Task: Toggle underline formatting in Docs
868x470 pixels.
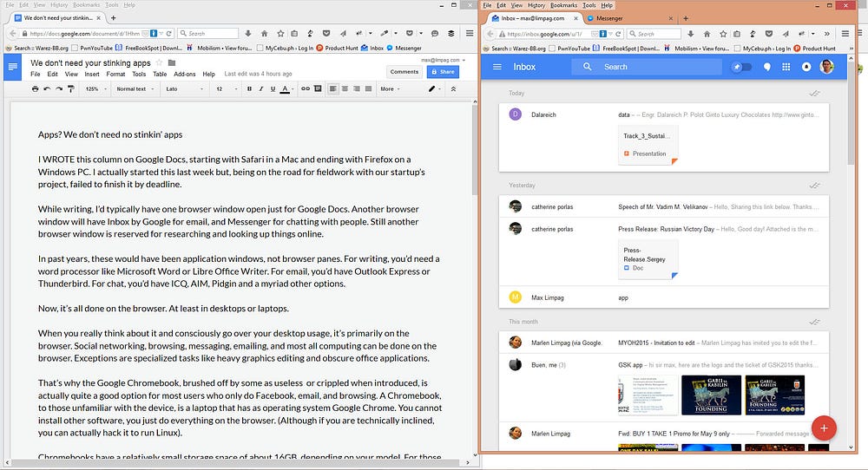Action: pos(273,88)
